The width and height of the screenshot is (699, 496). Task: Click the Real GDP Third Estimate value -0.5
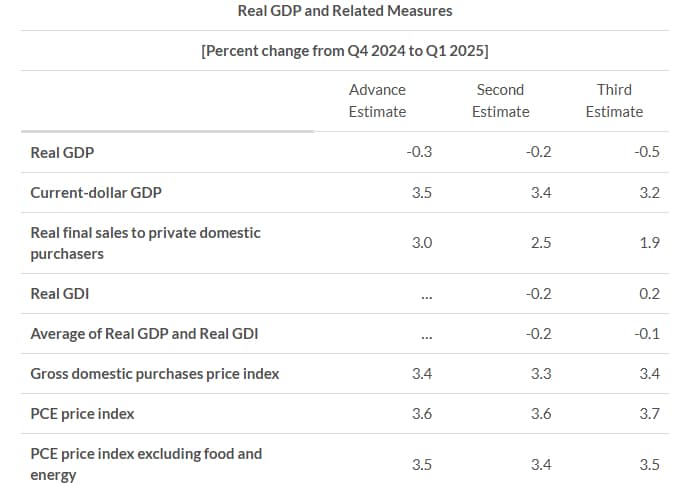click(647, 153)
